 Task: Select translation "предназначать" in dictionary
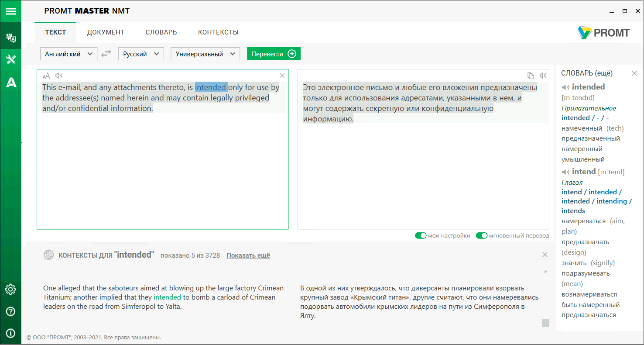point(585,242)
